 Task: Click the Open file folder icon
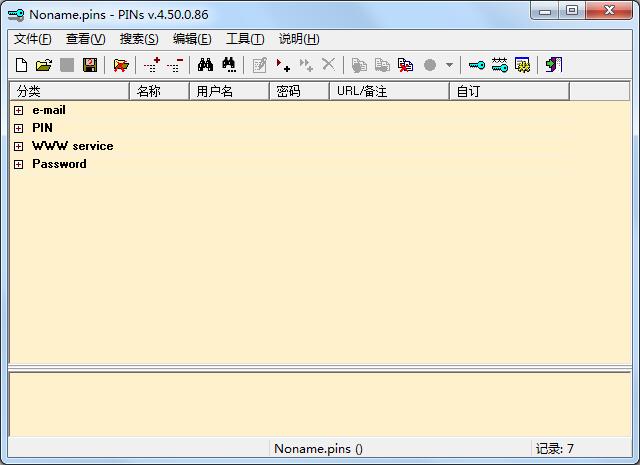pos(44,65)
